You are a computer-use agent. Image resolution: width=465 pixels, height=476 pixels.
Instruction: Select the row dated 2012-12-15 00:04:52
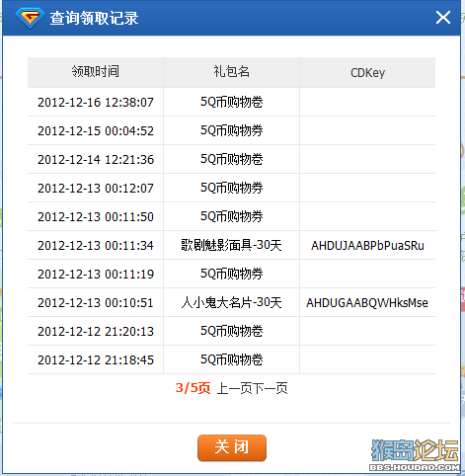[231, 130]
